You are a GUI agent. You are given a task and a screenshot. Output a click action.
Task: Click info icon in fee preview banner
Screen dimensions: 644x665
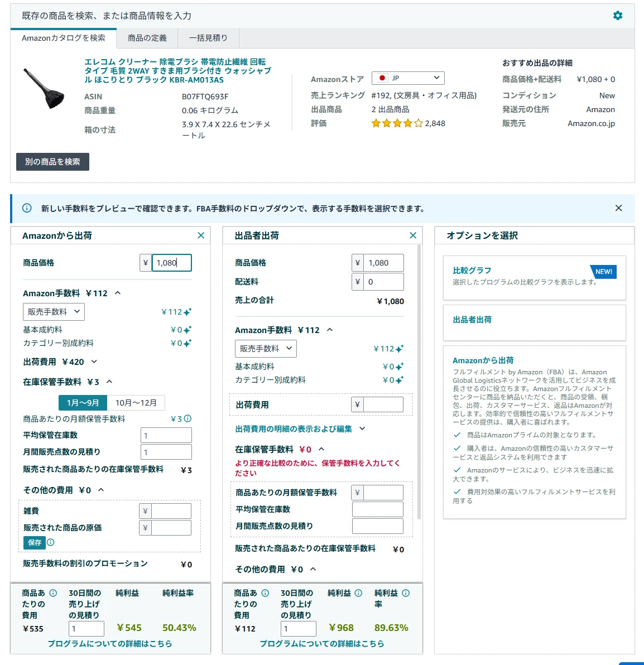(x=27, y=208)
